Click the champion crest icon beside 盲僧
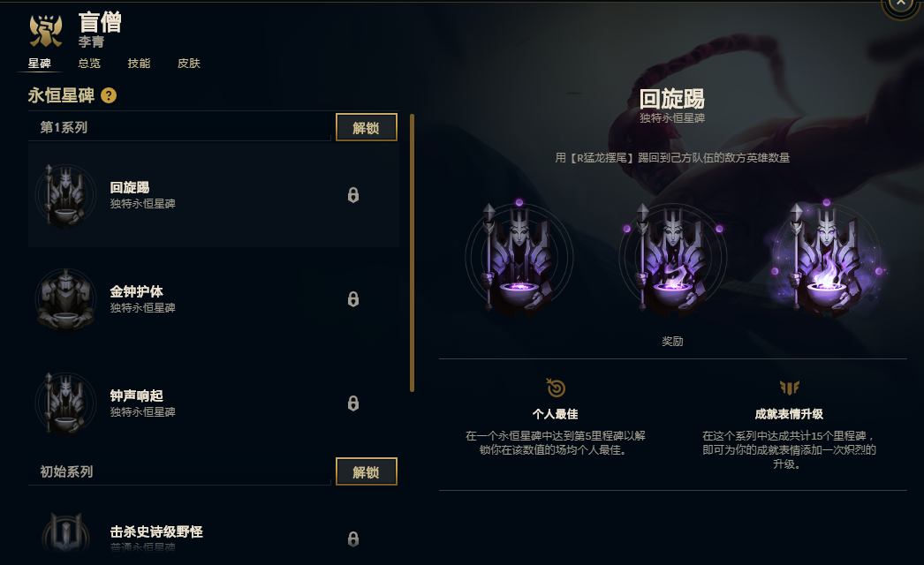Image resolution: width=924 pixels, height=565 pixels. [x=46, y=31]
